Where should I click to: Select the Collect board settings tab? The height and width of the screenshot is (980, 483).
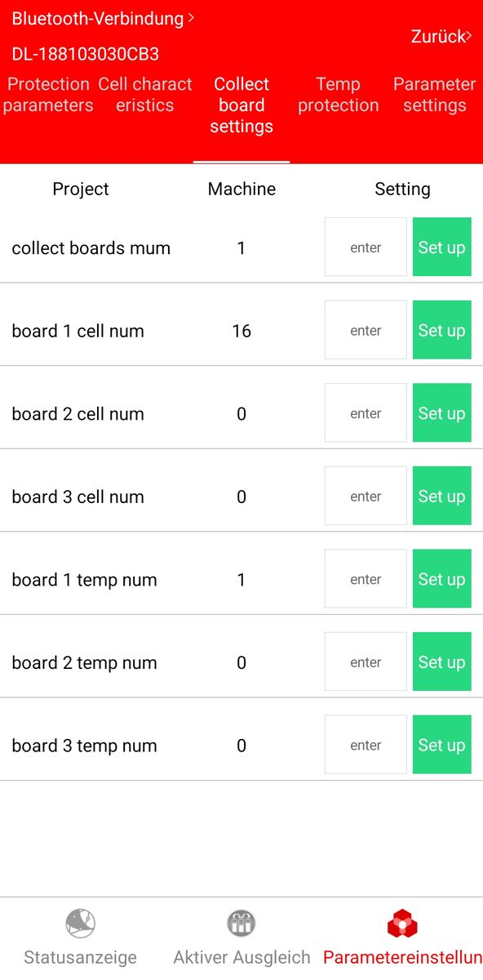click(241, 105)
